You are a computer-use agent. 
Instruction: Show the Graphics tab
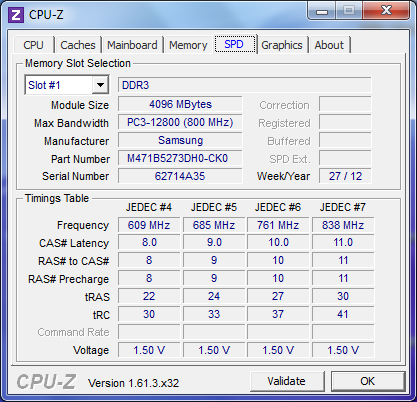(x=282, y=45)
